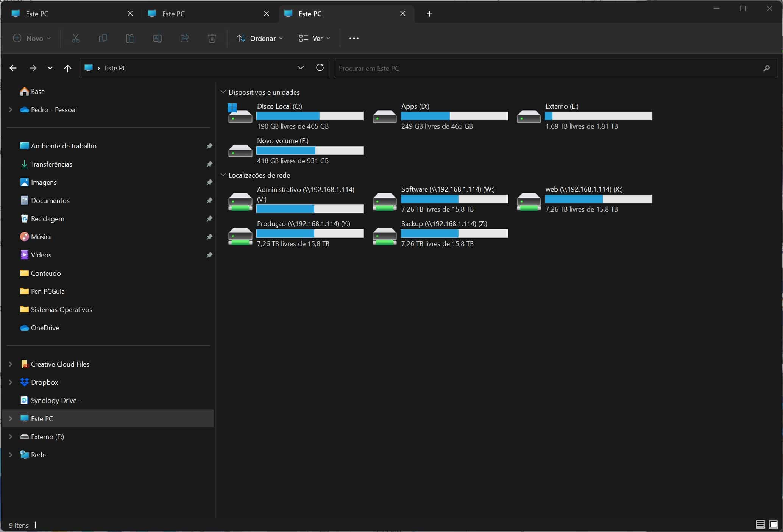This screenshot has height=532, width=783.
Task: Click the Share icon in toolbar
Action: [x=184, y=38]
